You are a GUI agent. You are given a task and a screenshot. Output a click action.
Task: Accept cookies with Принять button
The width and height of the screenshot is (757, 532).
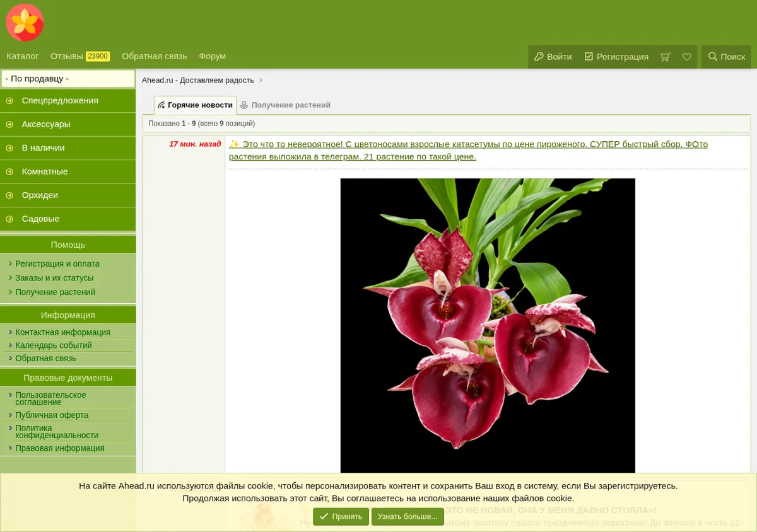click(x=341, y=516)
